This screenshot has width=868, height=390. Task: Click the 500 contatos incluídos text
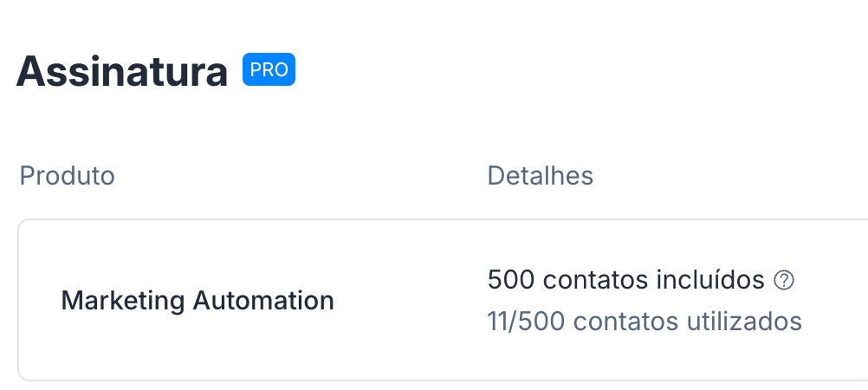pyautogui.click(x=625, y=280)
